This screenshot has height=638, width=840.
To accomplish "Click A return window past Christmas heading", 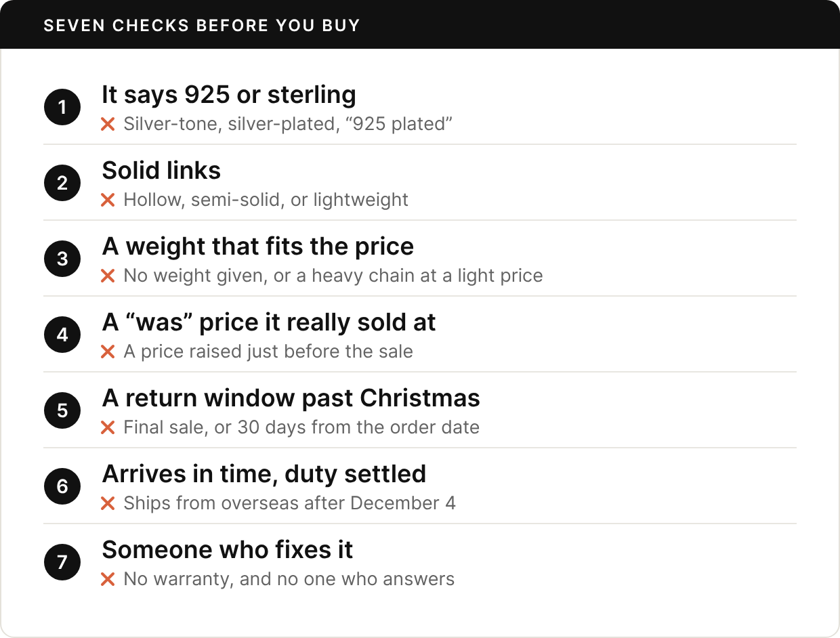I will click(x=291, y=398).
